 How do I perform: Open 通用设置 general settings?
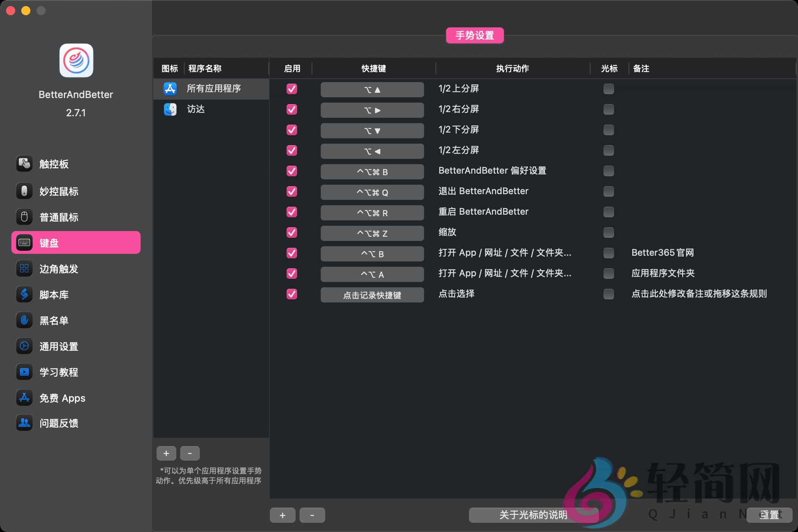(59, 346)
